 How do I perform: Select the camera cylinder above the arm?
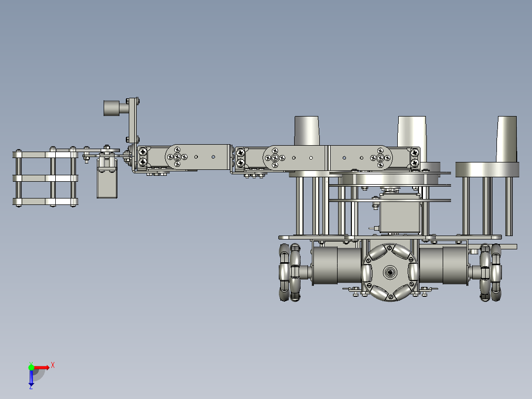[x=112, y=108]
